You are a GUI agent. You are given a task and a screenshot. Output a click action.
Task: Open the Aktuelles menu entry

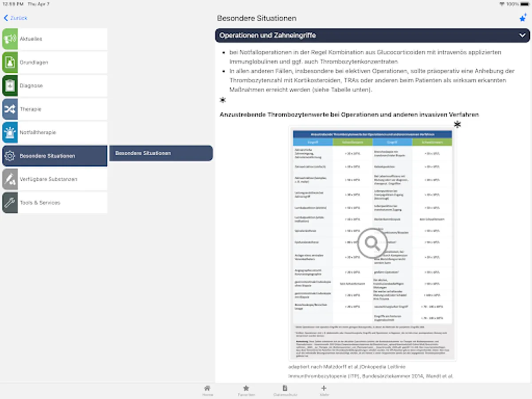coord(55,39)
